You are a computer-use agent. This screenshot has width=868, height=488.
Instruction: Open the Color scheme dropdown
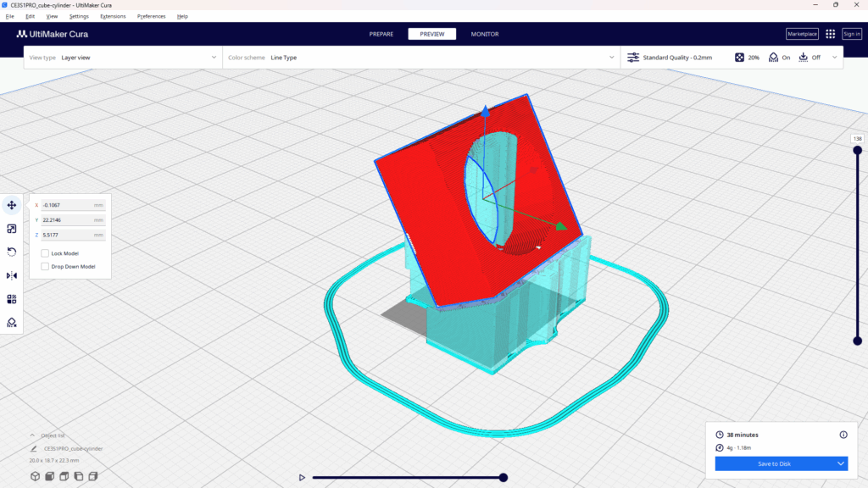420,58
